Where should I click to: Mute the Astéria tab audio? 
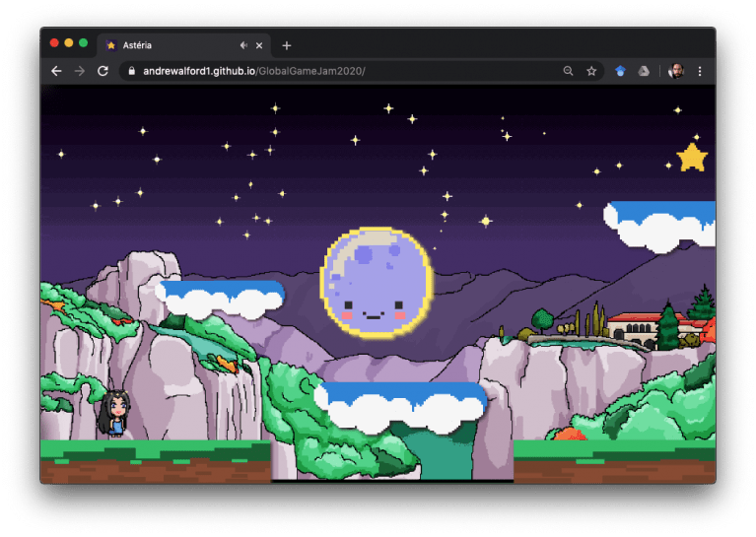pos(243,45)
